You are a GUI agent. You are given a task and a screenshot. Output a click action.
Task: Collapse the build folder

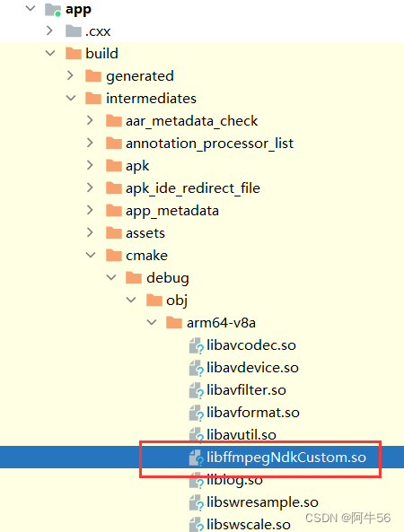50,53
